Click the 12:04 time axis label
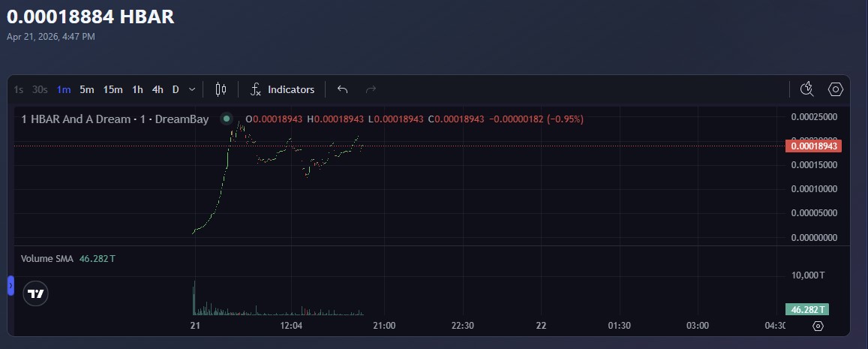Screen dimensions: 868x349 [x=291, y=326]
